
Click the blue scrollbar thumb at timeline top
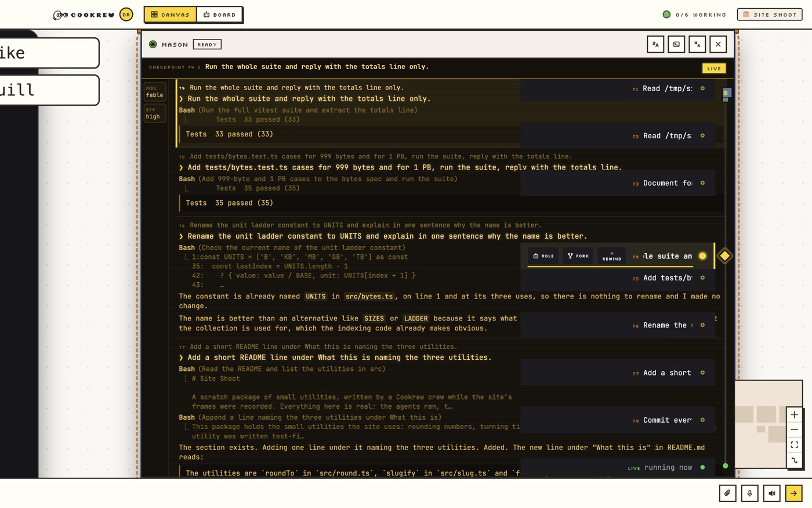(726, 94)
